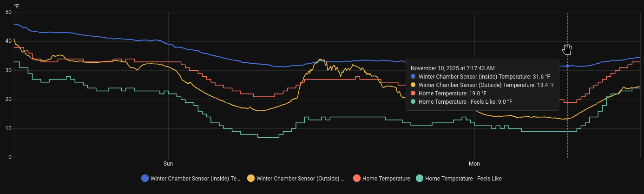
Task: Click the 0 value on the temperature axis
Action: [10, 158]
